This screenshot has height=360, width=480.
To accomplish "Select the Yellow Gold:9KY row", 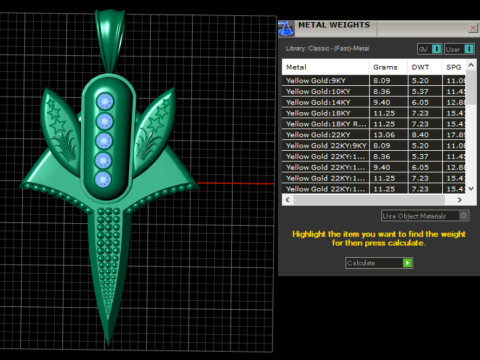I will pos(374,80).
